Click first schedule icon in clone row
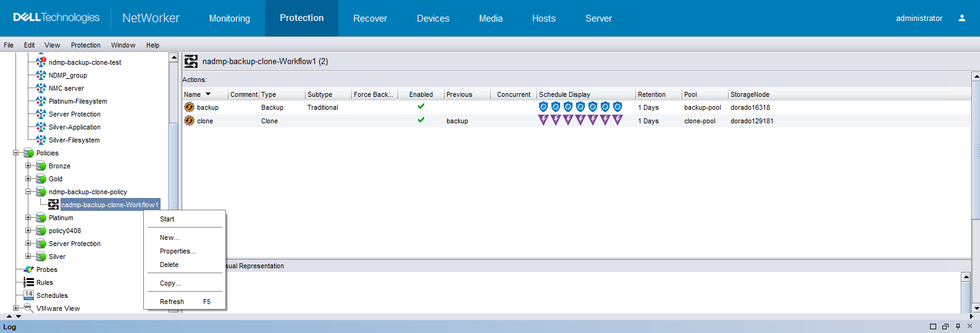The width and height of the screenshot is (980, 333). click(543, 120)
